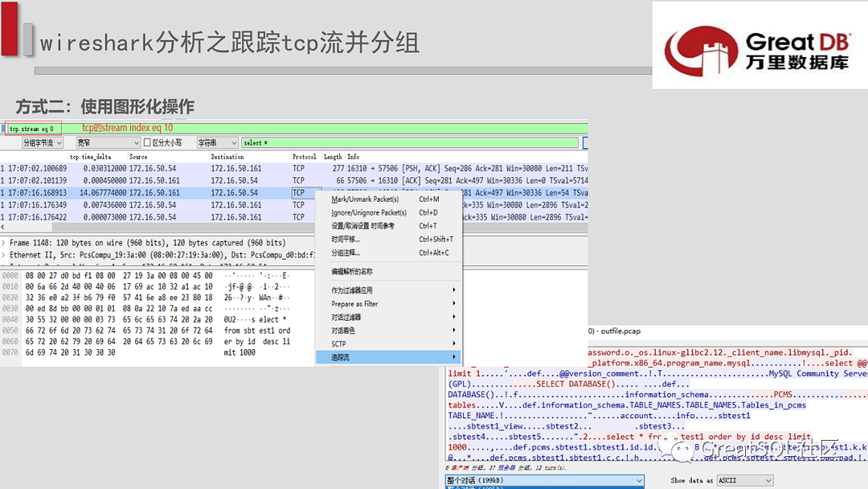868x489 pixels.
Task: Select 时间平移... menu entry
Action: 388,239
